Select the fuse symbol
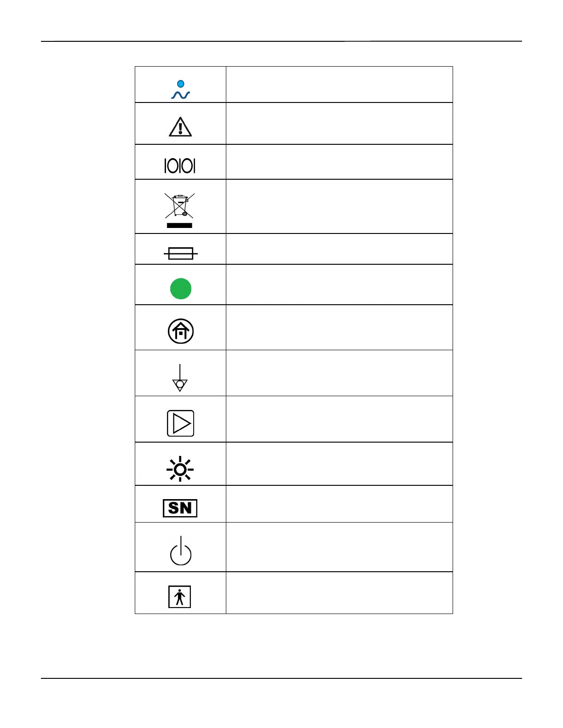The width and height of the screenshot is (563, 728). [x=180, y=253]
